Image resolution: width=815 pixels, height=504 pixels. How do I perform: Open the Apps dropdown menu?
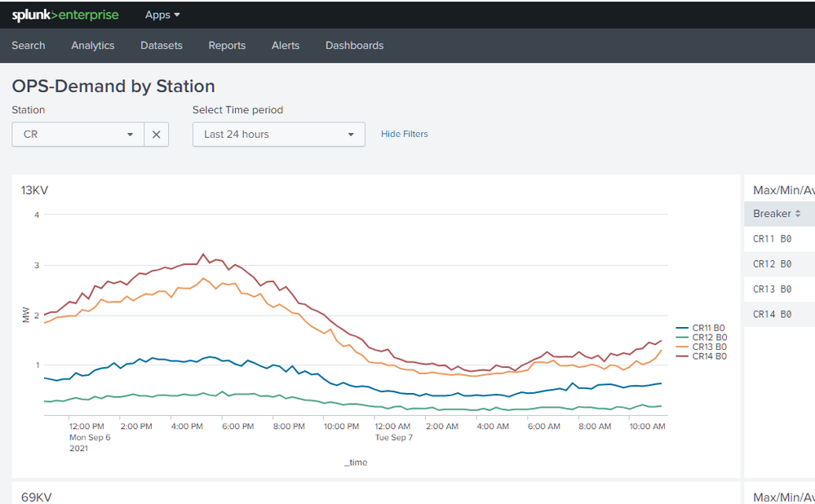pos(162,15)
